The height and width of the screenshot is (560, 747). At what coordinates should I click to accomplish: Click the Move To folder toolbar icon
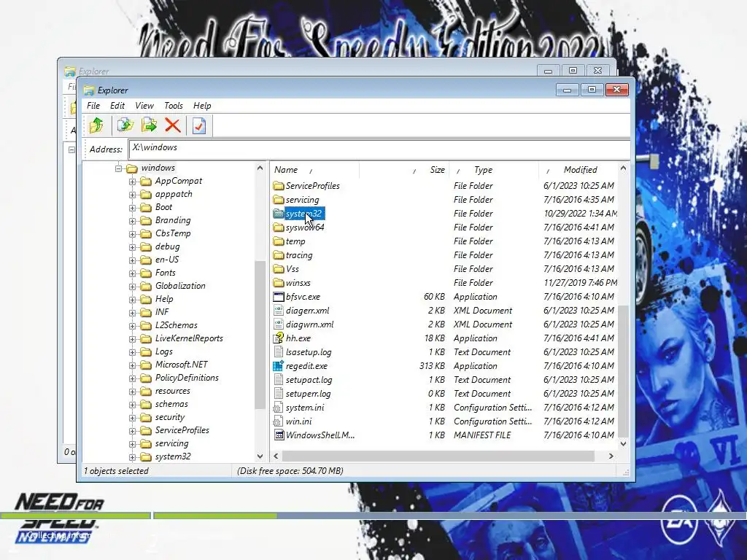(149, 125)
